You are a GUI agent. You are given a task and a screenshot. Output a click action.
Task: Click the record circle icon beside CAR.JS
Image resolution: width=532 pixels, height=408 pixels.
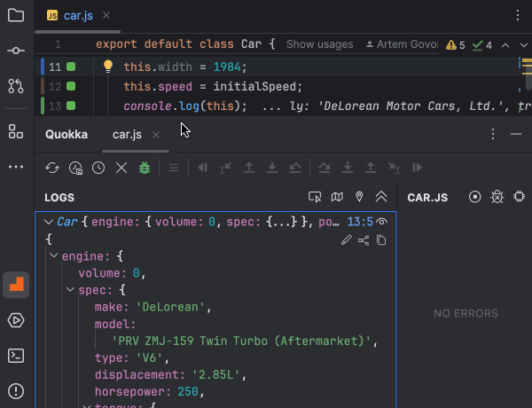click(475, 197)
